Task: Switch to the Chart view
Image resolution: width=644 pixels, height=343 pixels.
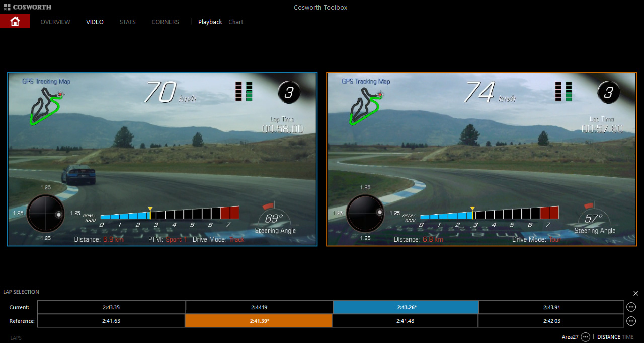Action: click(235, 22)
